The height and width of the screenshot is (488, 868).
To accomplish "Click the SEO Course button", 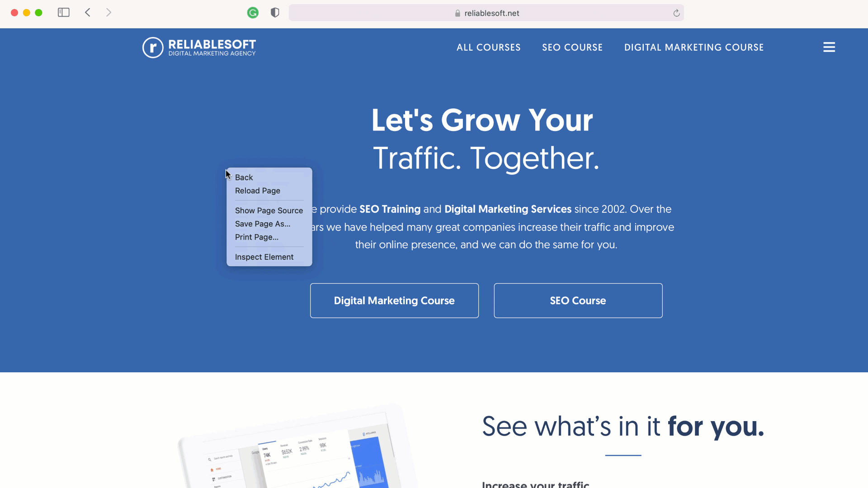I will click(578, 300).
